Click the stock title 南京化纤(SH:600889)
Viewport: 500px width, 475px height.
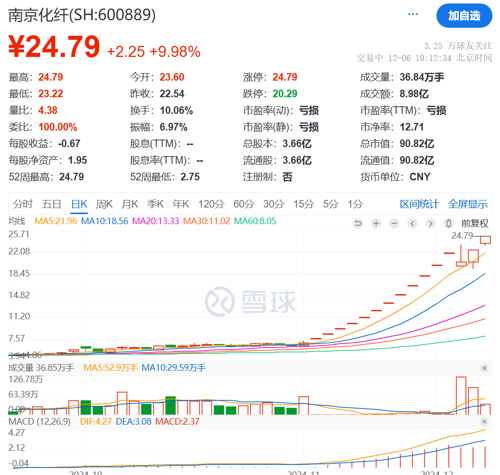[82, 15]
